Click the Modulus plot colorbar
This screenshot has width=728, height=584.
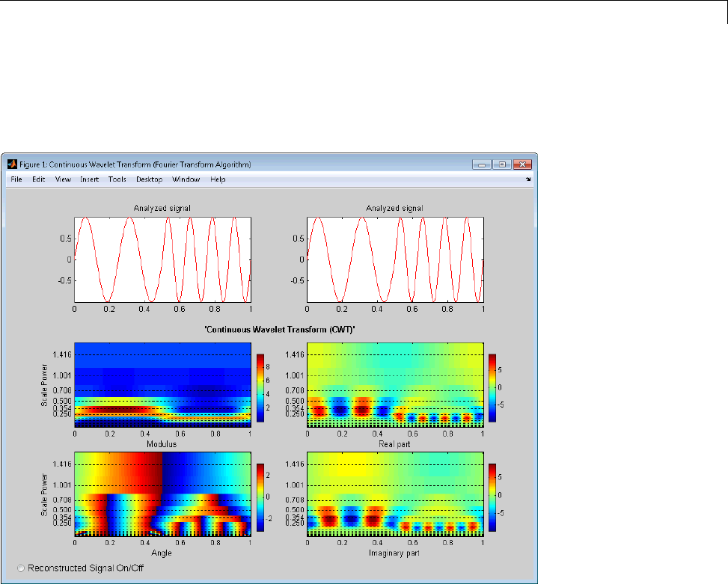[x=260, y=387]
